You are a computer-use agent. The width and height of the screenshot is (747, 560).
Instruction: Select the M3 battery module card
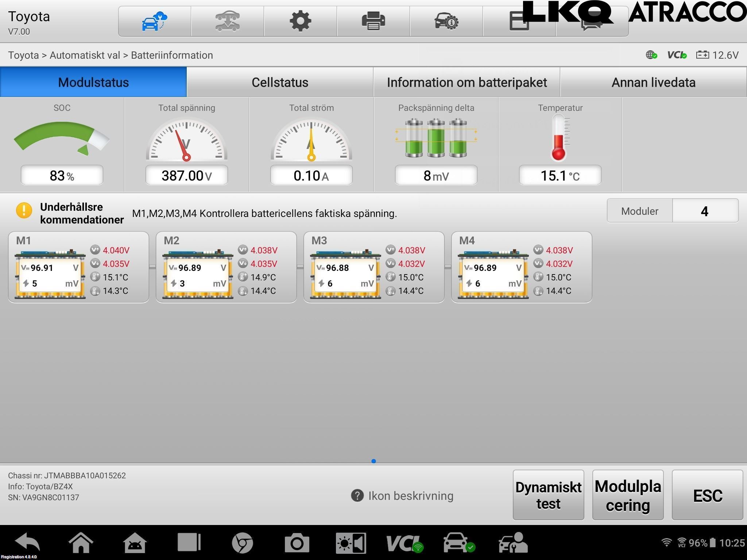coord(374,267)
